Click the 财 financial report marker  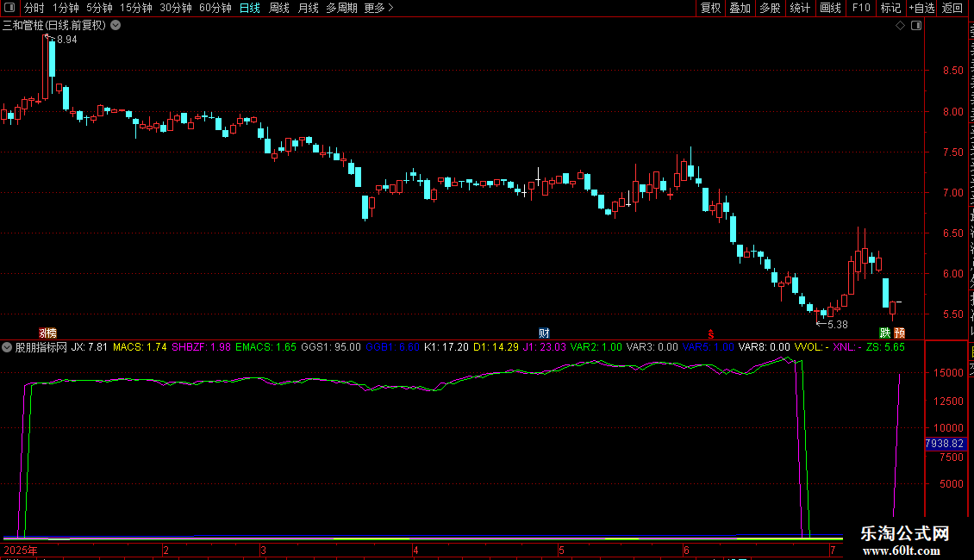tap(544, 333)
